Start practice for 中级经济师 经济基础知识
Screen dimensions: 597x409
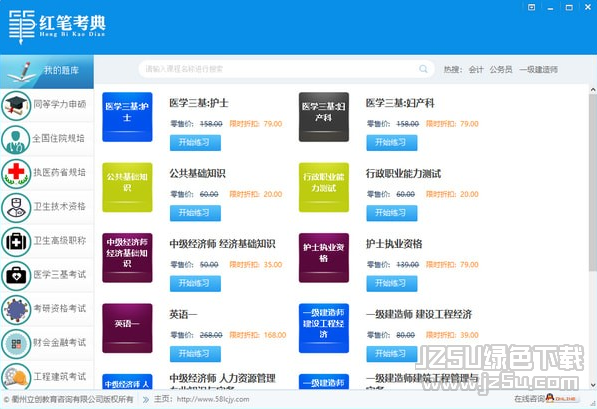click(x=195, y=284)
